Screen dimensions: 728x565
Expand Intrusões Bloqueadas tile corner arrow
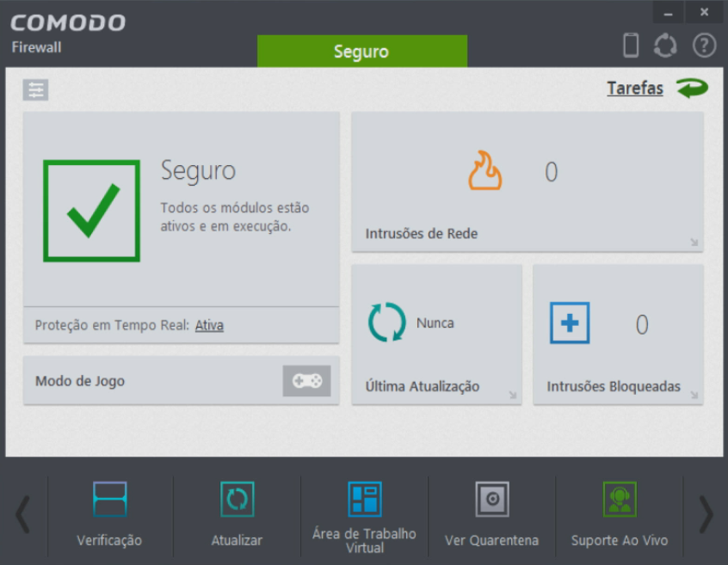click(x=694, y=395)
